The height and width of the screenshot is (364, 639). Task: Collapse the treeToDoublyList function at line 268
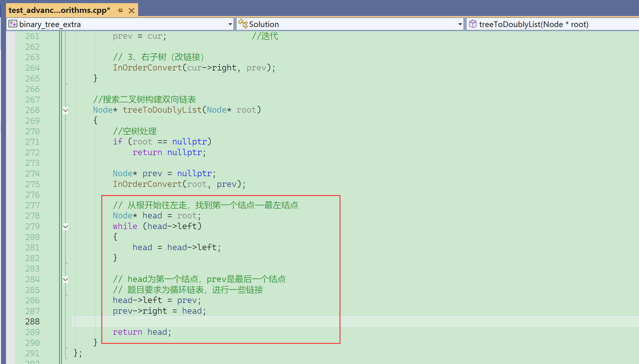click(x=65, y=110)
